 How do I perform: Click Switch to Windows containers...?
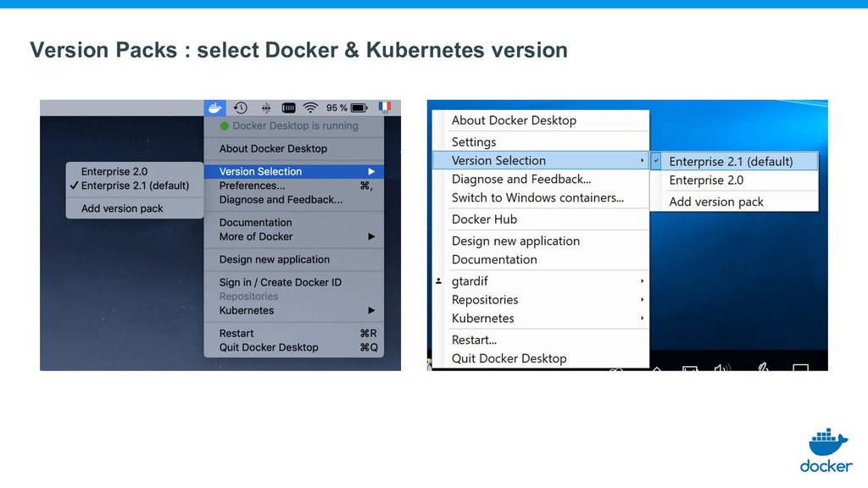540,198
